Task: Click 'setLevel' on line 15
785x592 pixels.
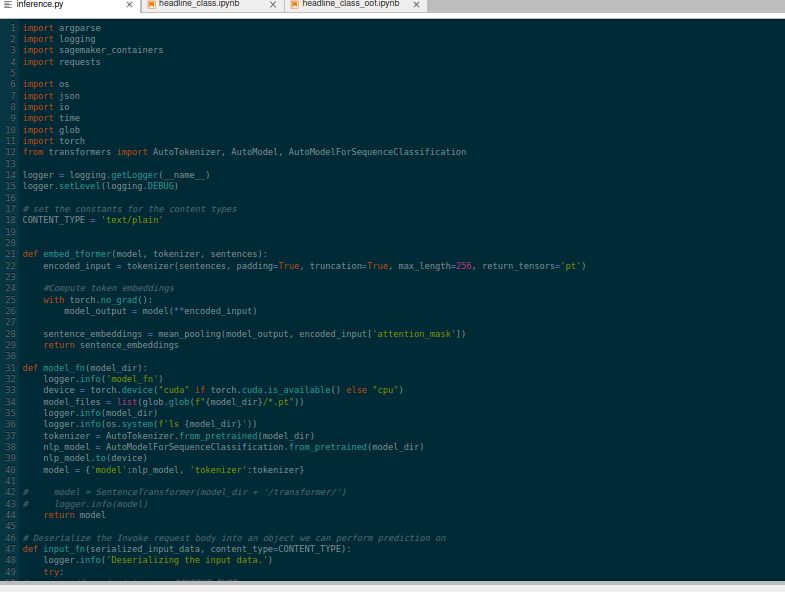Action: point(80,186)
